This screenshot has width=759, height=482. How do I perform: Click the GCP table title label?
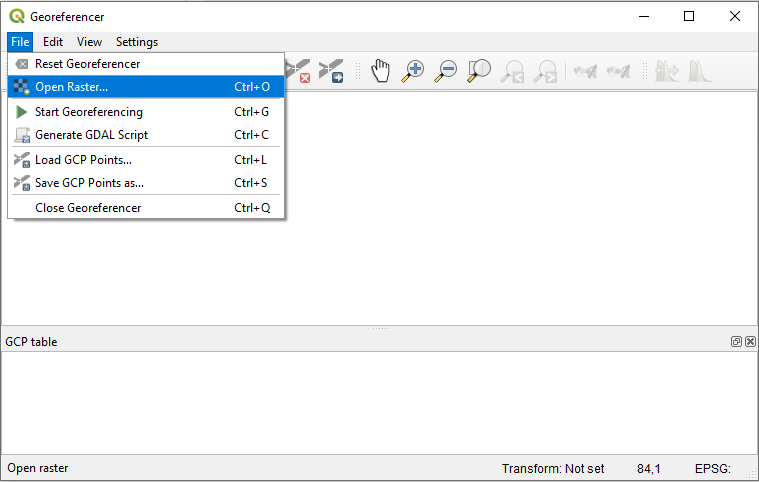point(31,342)
